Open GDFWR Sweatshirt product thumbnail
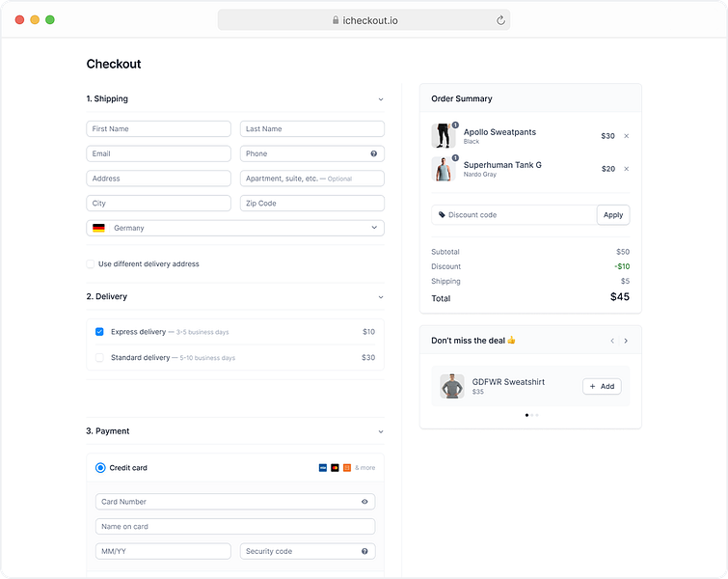 (452, 386)
